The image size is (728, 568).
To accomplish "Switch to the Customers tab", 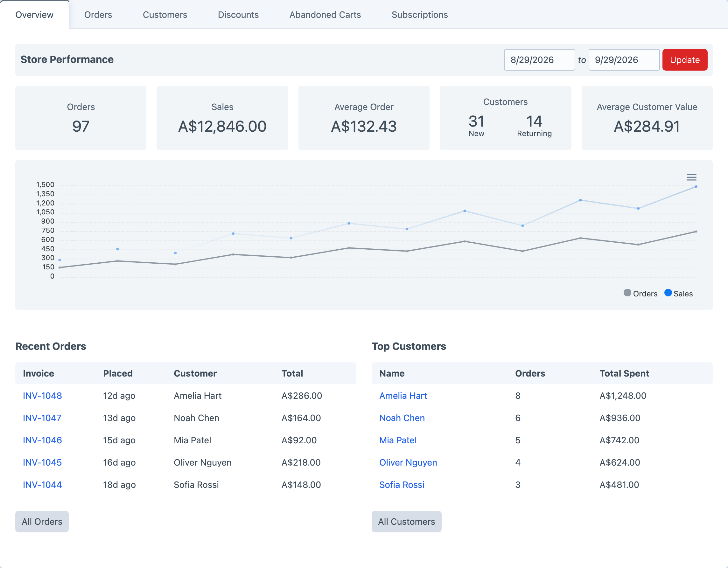I will 165,15.
